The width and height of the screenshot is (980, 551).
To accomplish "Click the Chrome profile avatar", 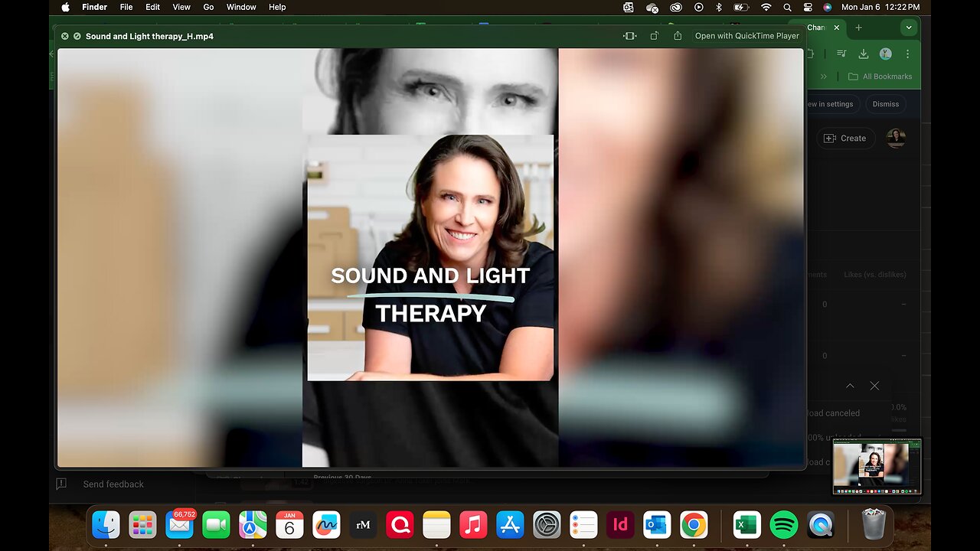I will [x=886, y=54].
